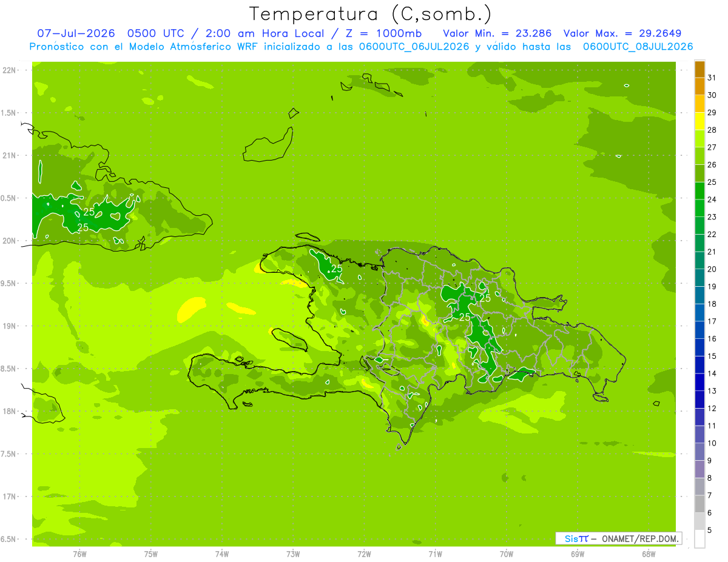Click the '71W' longitude axis label
Viewport: 728px width, 562px height.
pyautogui.click(x=435, y=554)
